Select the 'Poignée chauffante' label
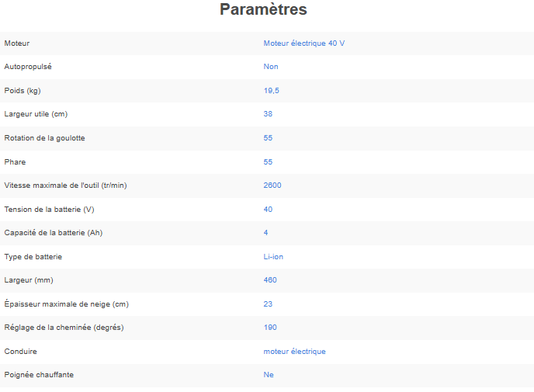Viewport: 534px width, 392px height. coord(39,375)
